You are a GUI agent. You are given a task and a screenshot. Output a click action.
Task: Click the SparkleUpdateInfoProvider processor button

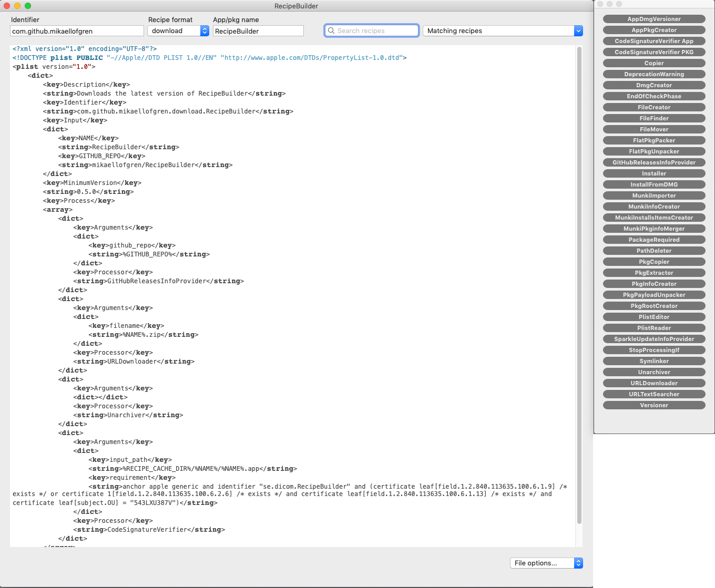pos(654,339)
